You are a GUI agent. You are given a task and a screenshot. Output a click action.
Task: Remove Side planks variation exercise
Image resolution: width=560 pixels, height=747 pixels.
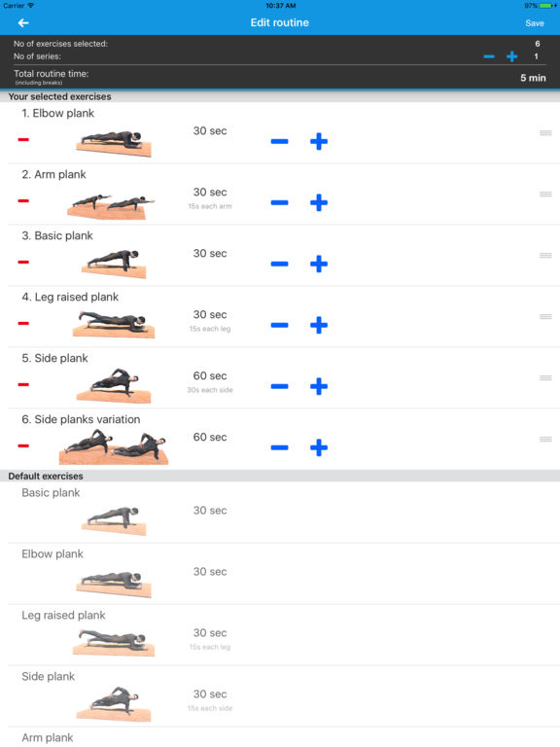click(23, 445)
